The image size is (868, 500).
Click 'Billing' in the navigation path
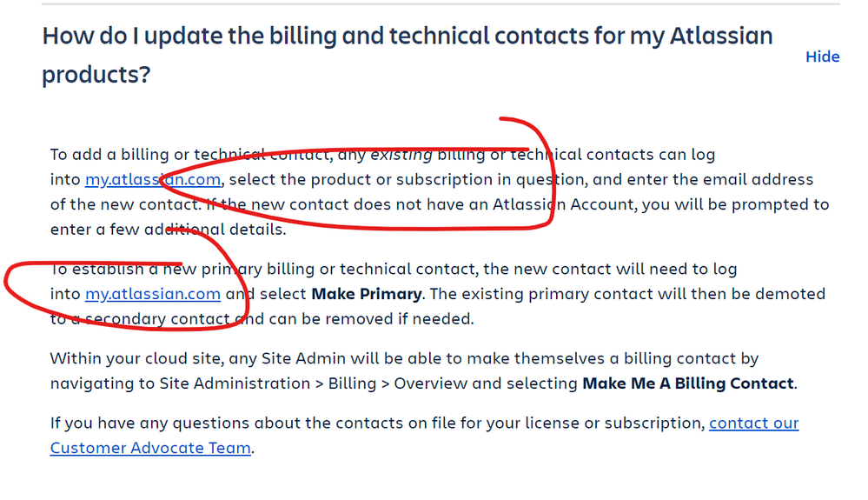pyautogui.click(x=352, y=383)
